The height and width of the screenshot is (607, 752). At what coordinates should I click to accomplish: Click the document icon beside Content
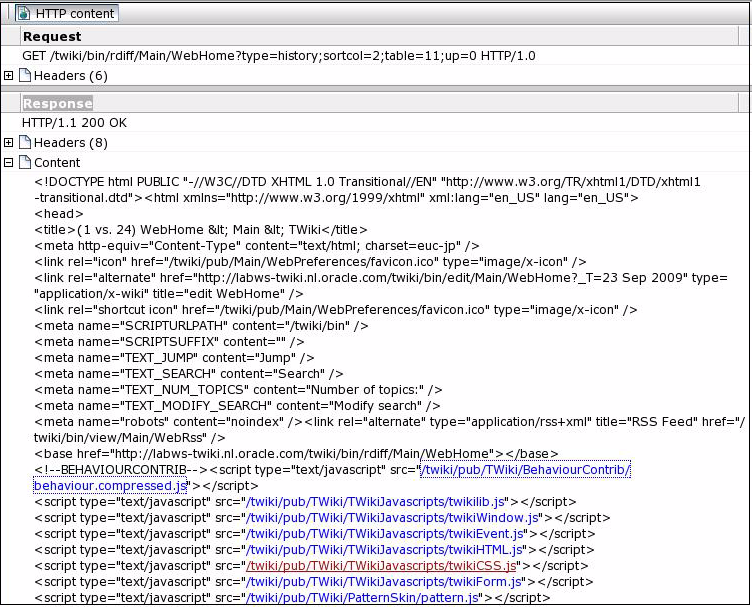pos(24,163)
